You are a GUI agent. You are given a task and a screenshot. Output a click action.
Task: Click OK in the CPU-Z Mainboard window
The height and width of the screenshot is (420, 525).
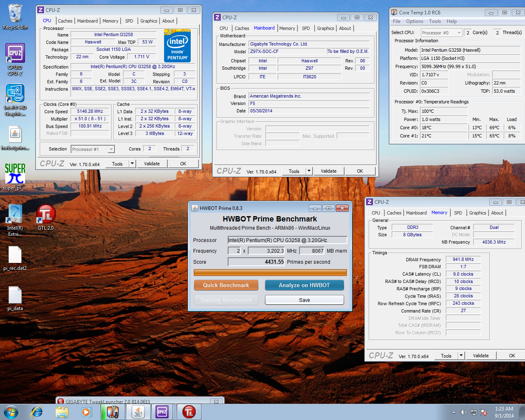pyautogui.click(x=360, y=171)
